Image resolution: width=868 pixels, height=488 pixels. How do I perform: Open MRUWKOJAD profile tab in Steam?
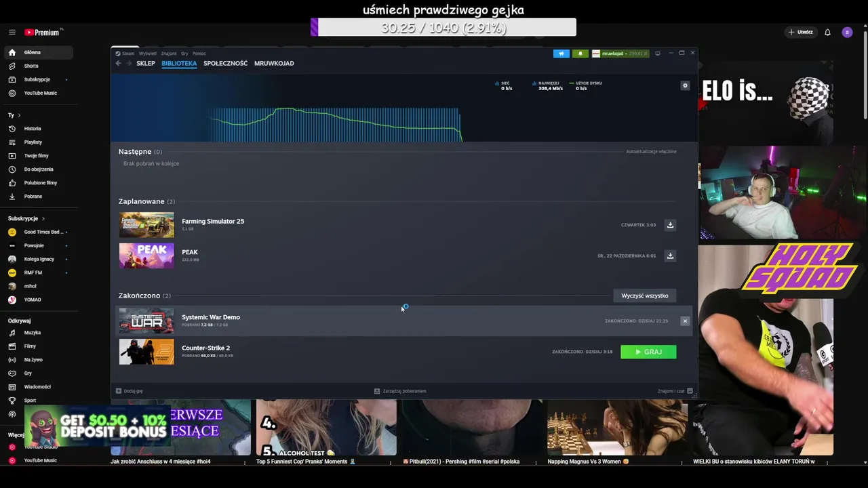[x=274, y=63]
